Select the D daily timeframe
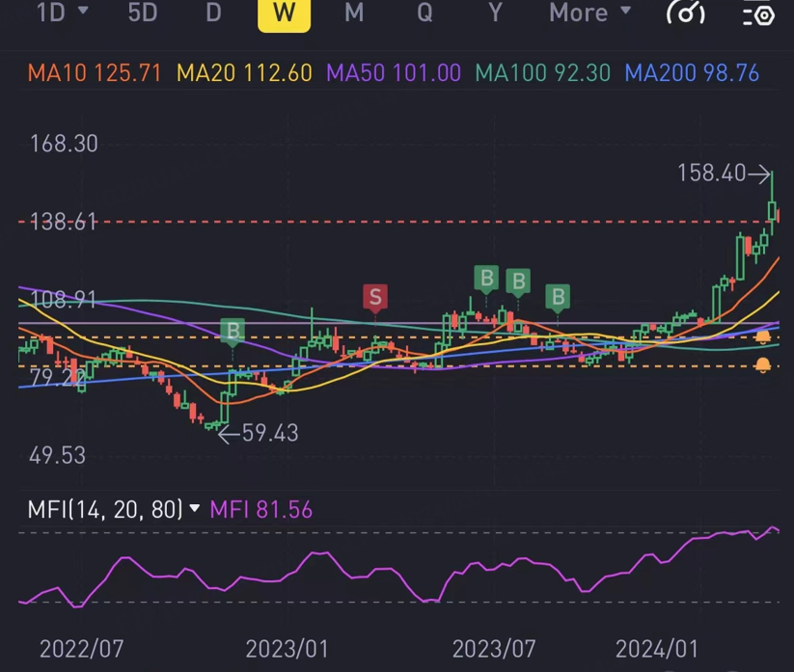The width and height of the screenshot is (794, 672). coord(213,13)
